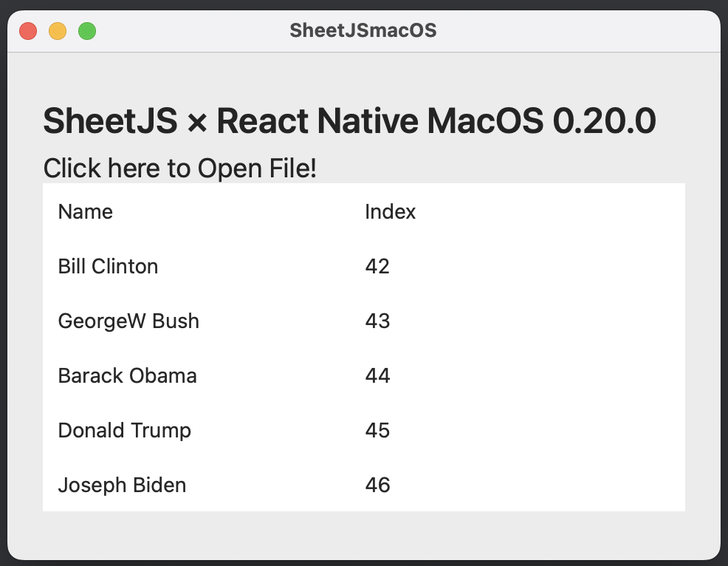Select the Index column header
Image resolution: width=728 pixels, height=566 pixels.
pos(391,212)
